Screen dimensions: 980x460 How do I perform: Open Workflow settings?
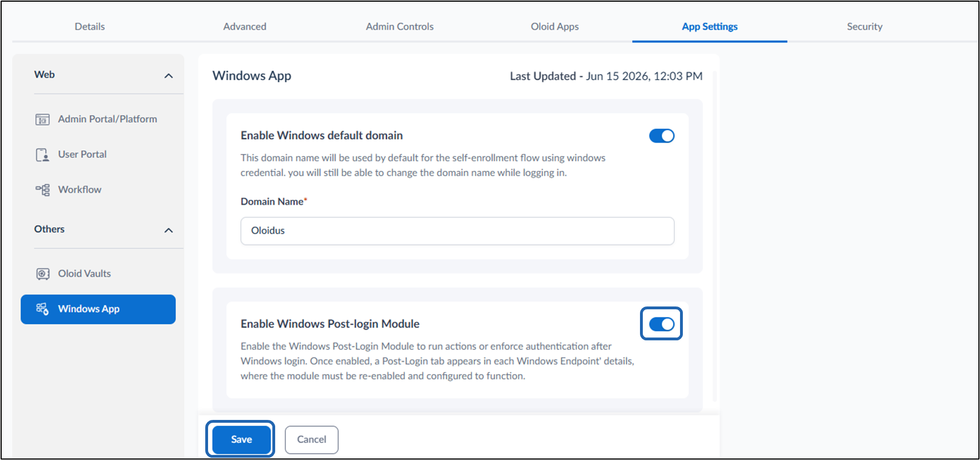coord(98,190)
